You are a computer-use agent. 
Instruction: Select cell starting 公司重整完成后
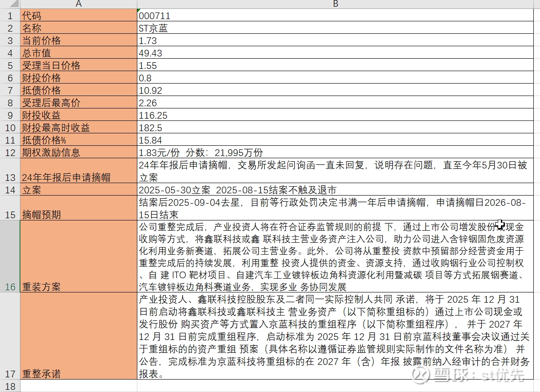(336, 256)
